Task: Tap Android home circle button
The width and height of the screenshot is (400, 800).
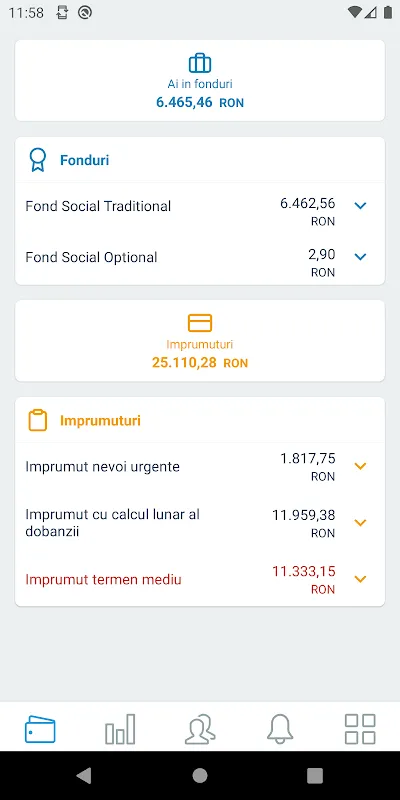Action: click(200, 776)
